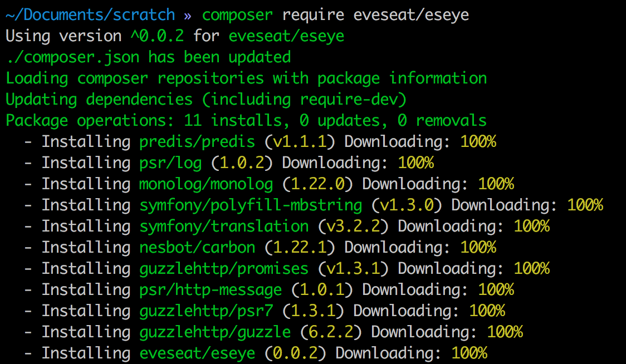Click the package name 'symfony/translation'
Screen dimensions: 626x364
point(224,227)
